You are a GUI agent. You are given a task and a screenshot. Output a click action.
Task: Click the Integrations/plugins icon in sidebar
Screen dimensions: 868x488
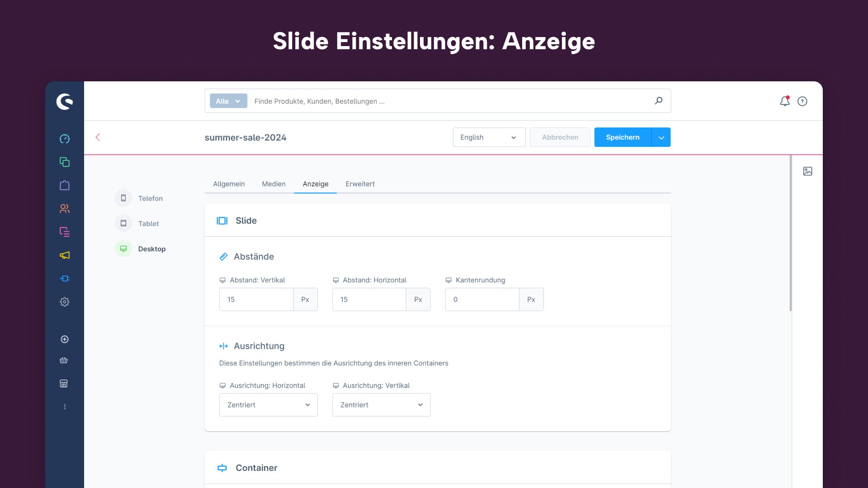pos(65,278)
